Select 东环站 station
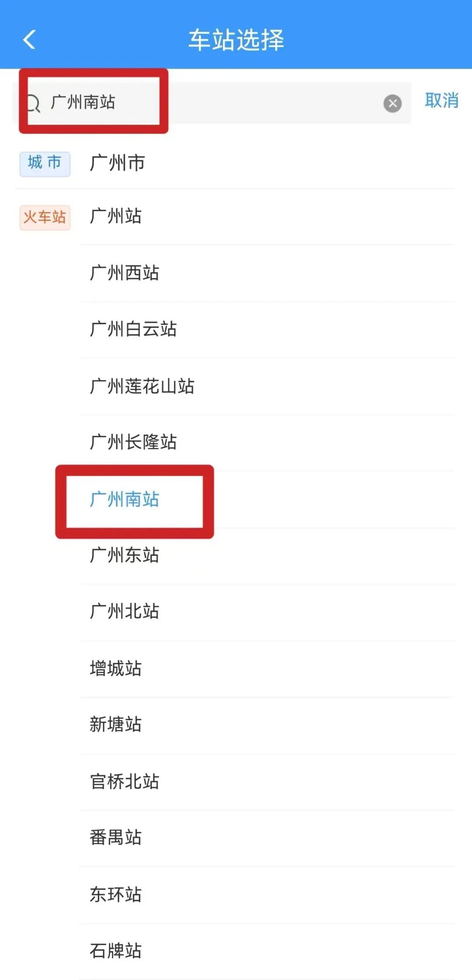 pyautogui.click(x=115, y=894)
